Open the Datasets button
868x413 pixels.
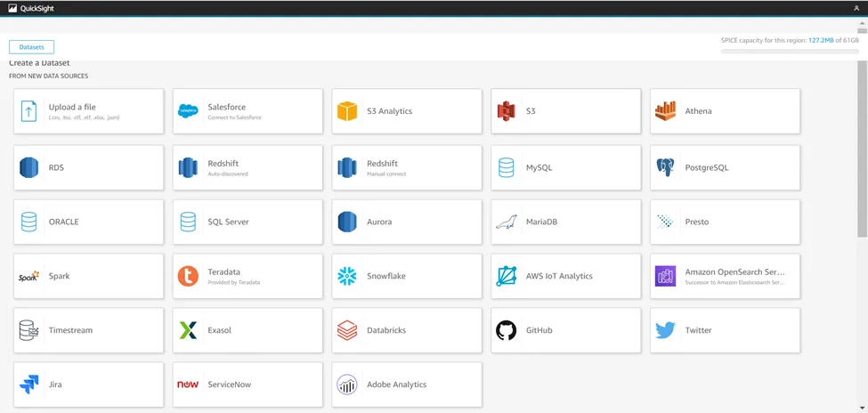31,47
